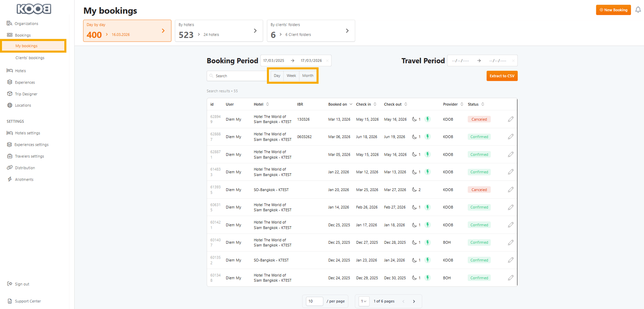Click the Locations globe icon

(x=10, y=105)
